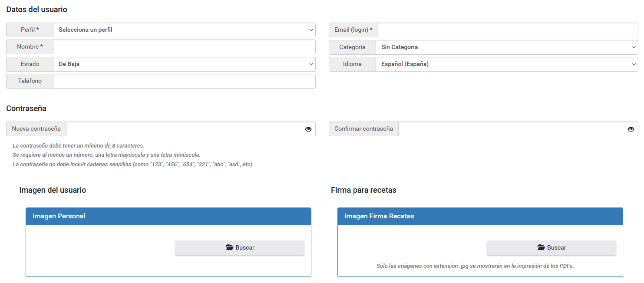Click the Teléfono field label
644x283 pixels.
coord(30,81)
